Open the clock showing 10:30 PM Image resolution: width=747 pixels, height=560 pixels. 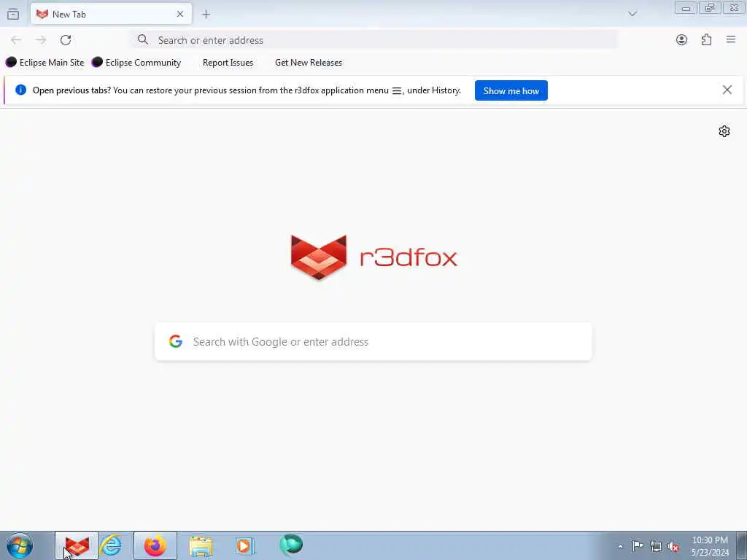coord(710,546)
